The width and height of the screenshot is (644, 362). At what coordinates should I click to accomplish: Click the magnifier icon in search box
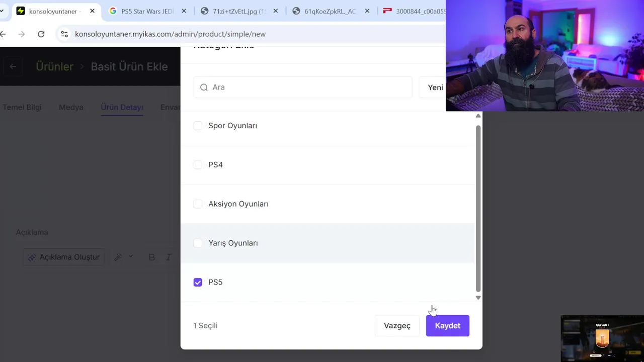[x=204, y=87]
